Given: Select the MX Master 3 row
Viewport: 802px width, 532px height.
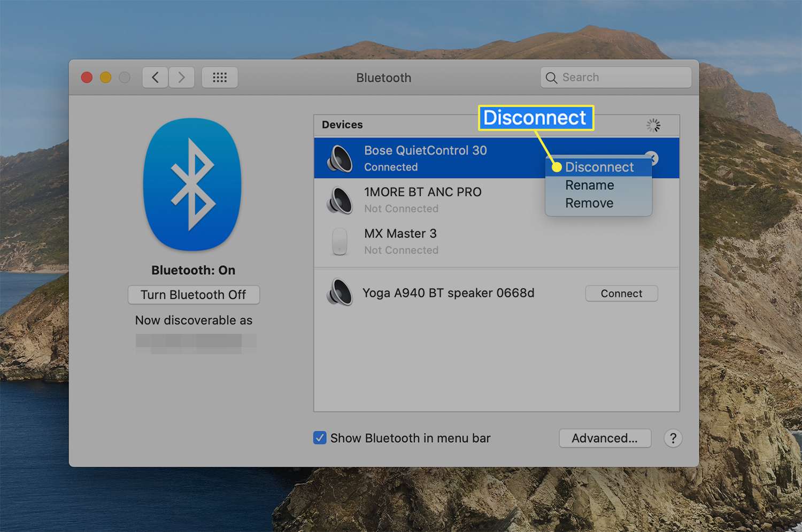Looking at the screenshot, I should point(496,242).
